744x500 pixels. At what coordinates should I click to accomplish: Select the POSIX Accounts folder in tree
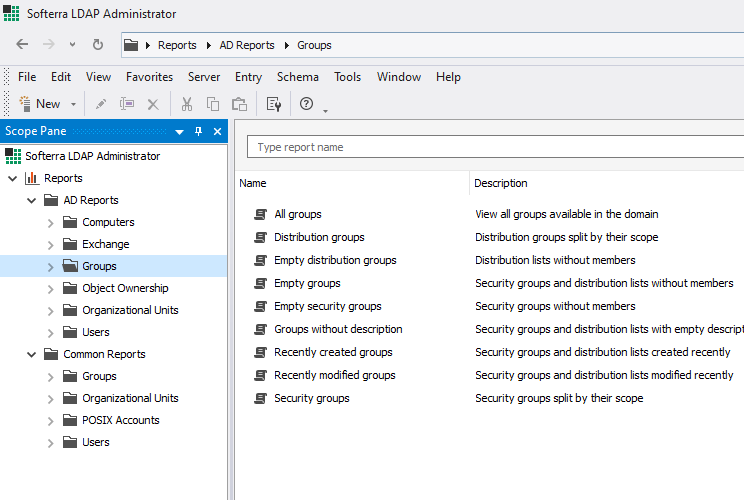[121, 420]
